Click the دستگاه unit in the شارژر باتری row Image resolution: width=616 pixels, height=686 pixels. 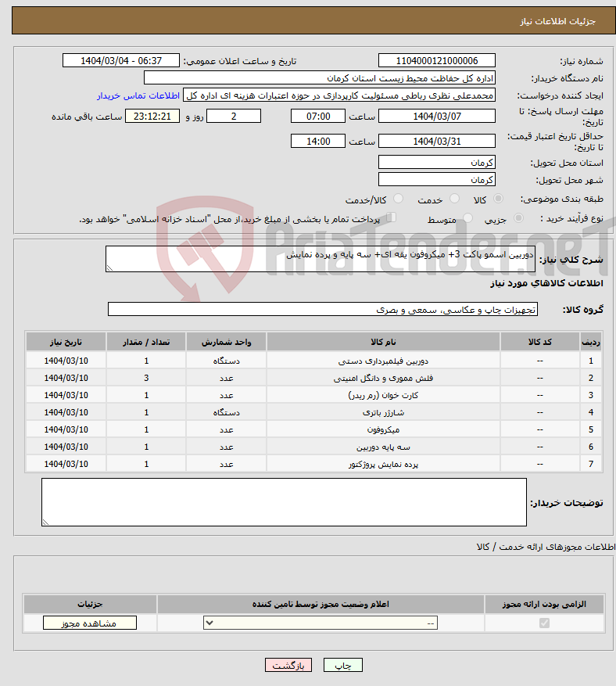pos(226,412)
